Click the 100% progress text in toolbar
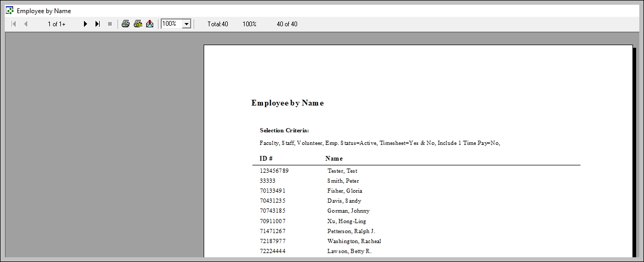 249,24
